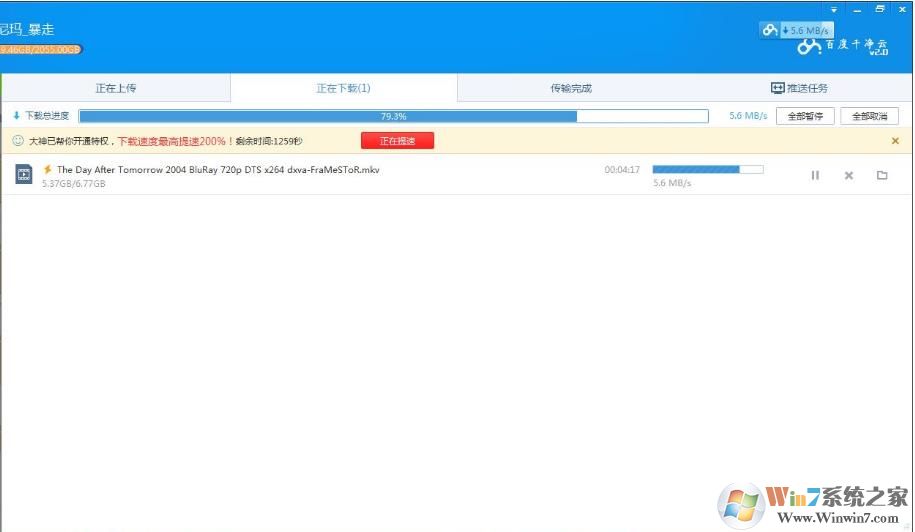
Task: Click the smiley face icon in notification bar
Action: click(18, 141)
